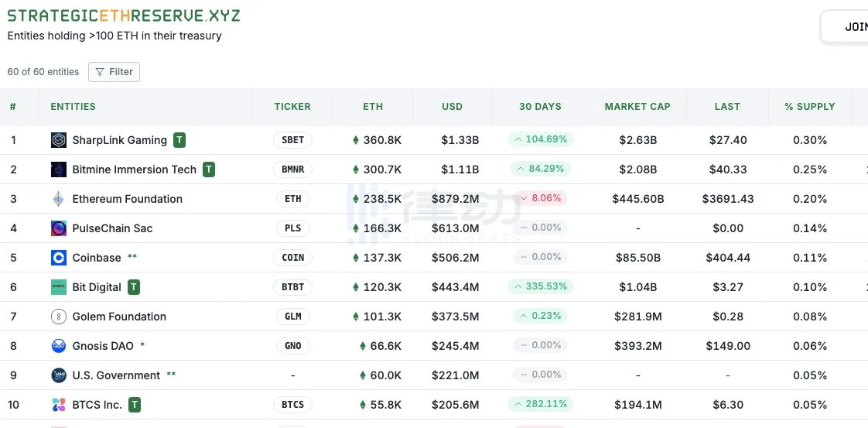Click the Bitmine Immersion Tech logo icon
868x428 pixels.
(x=59, y=169)
